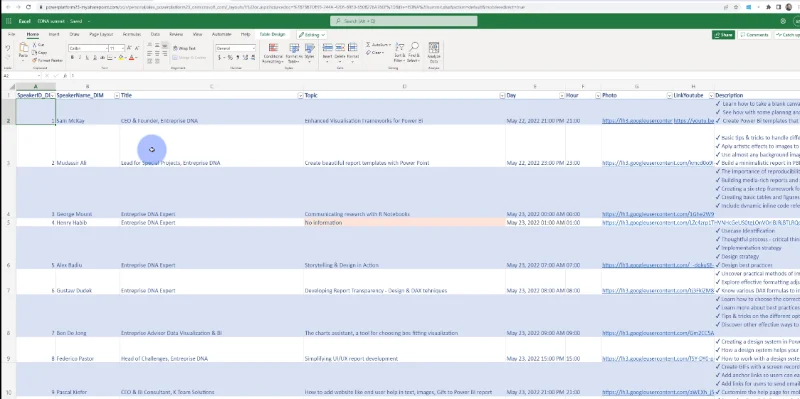Toggle underline formatting
This screenshot has width=800, height=399.
click(x=87, y=58)
